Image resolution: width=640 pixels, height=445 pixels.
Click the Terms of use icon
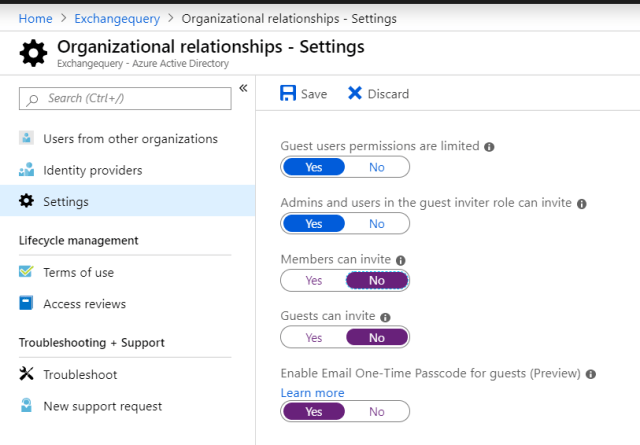[27, 272]
